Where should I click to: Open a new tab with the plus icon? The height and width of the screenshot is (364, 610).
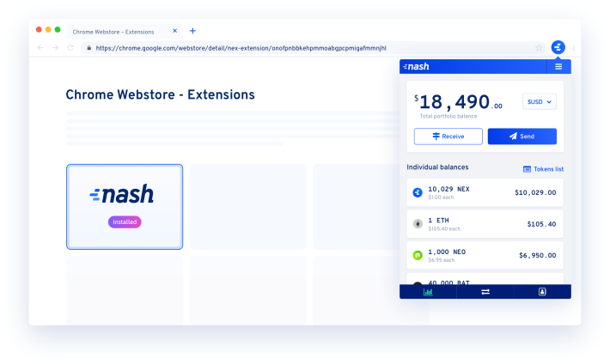(x=192, y=31)
